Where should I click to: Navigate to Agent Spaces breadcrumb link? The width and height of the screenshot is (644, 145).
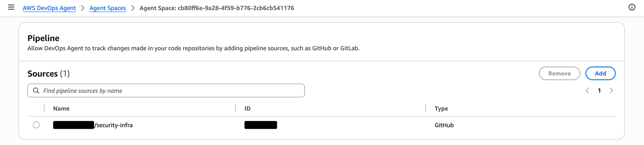pyautogui.click(x=108, y=8)
